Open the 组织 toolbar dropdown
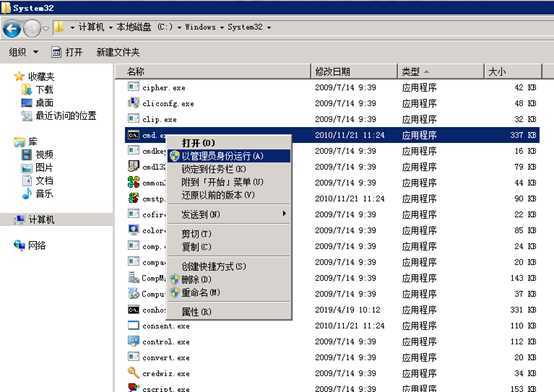This screenshot has width=554, height=392. pyautogui.click(x=23, y=52)
